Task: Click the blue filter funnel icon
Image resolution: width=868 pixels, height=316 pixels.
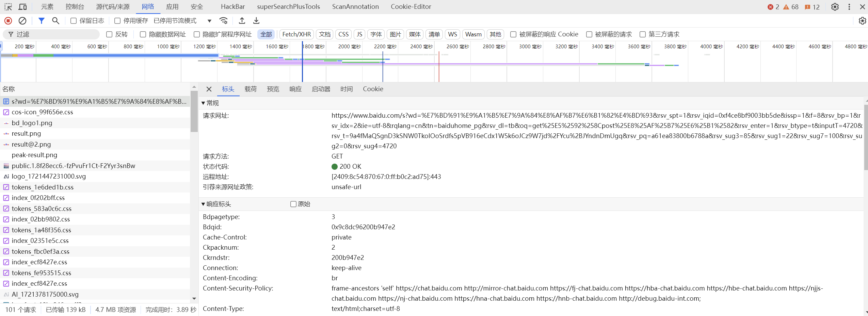Action: (x=41, y=21)
